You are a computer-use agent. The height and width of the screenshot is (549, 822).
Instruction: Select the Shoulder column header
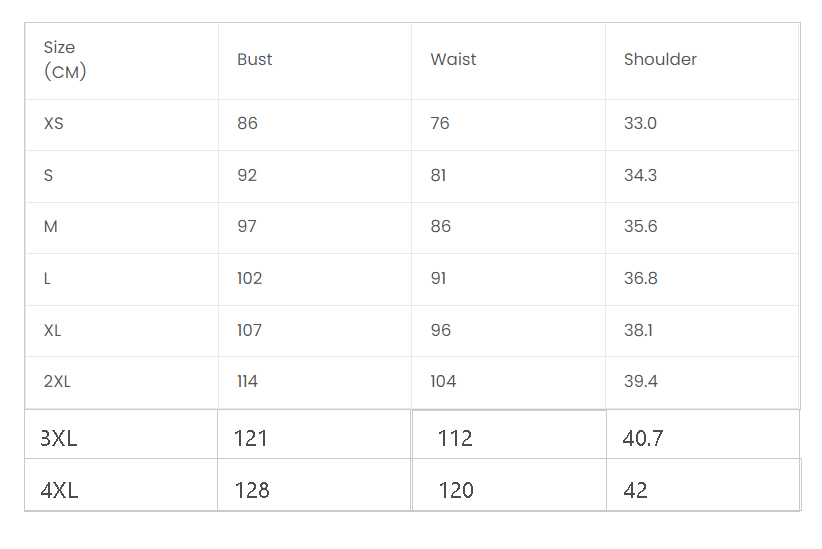point(660,60)
